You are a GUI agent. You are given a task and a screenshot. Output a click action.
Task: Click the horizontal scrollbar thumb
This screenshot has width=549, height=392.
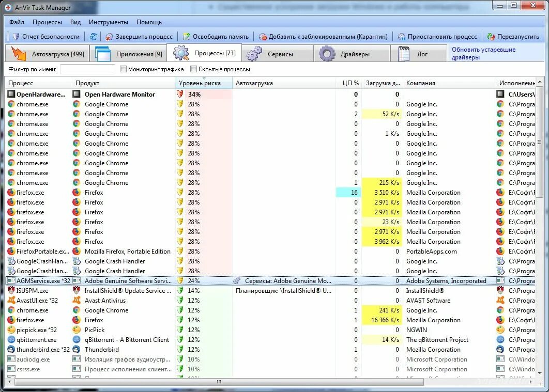[x=219, y=382]
